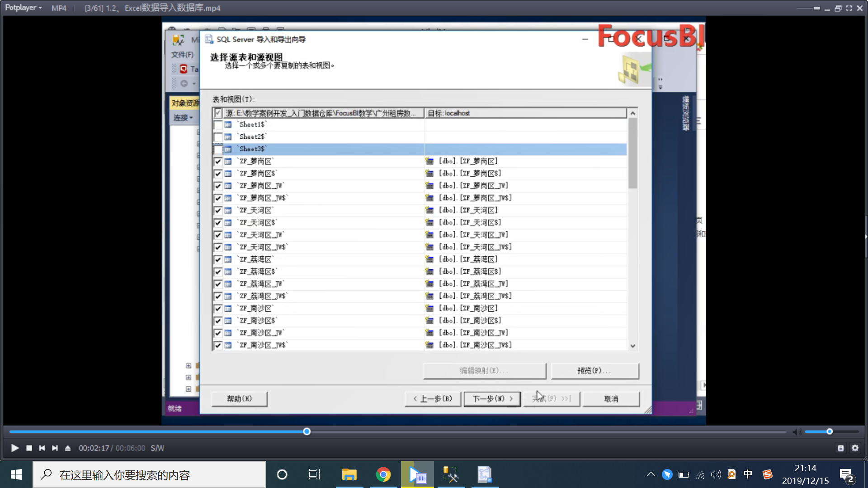Click the 下一步(N) button
The height and width of the screenshot is (488, 868).
click(x=492, y=399)
